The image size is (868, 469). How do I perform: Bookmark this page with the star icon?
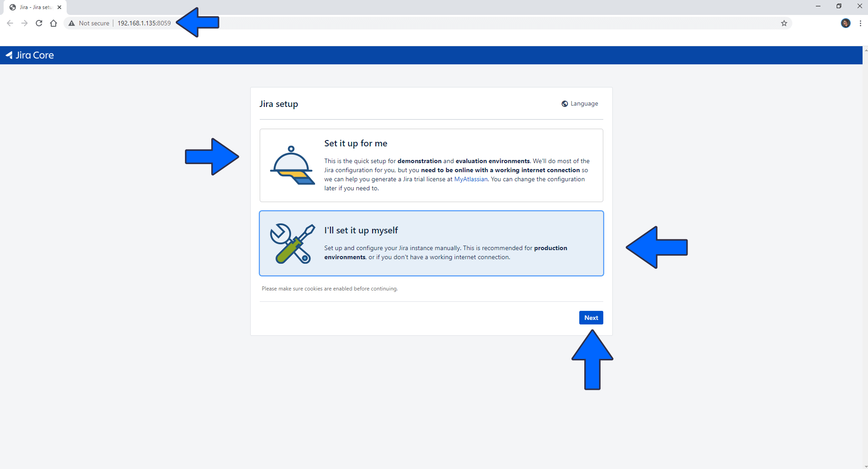click(784, 23)
